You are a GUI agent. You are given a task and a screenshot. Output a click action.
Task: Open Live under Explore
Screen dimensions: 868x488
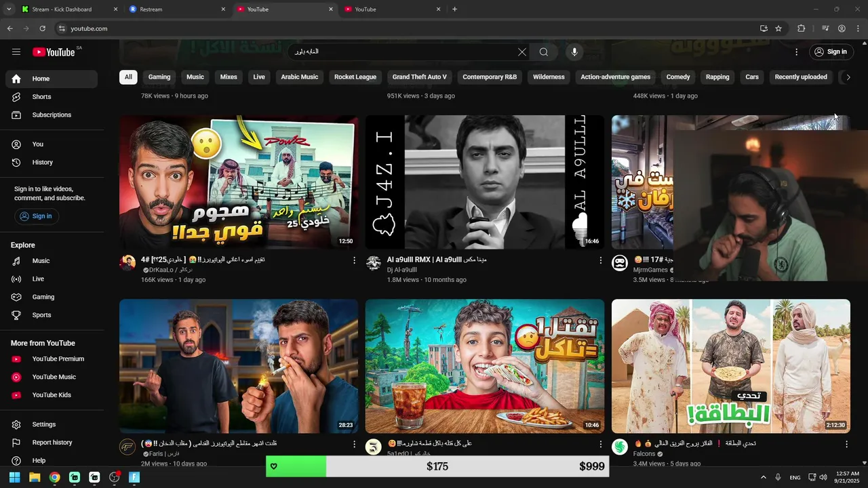pos(52,279)
